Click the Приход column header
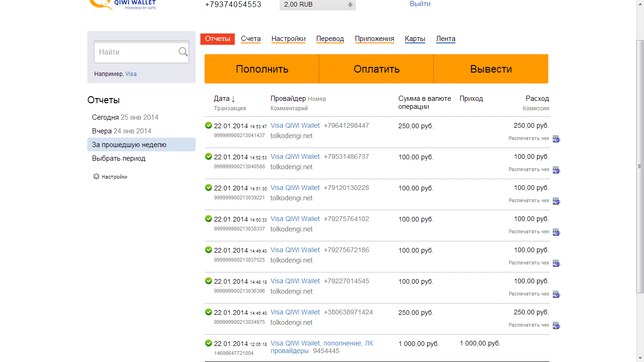Screen dimensions: 644x362 pyautogui.click(x=471, y=99)
